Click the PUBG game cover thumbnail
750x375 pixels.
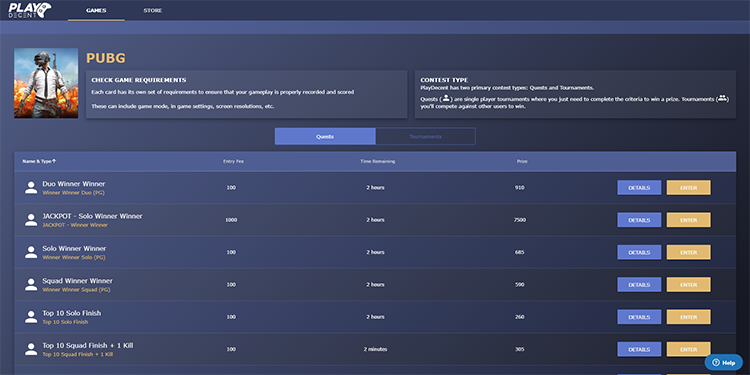[x=46, y=83]
